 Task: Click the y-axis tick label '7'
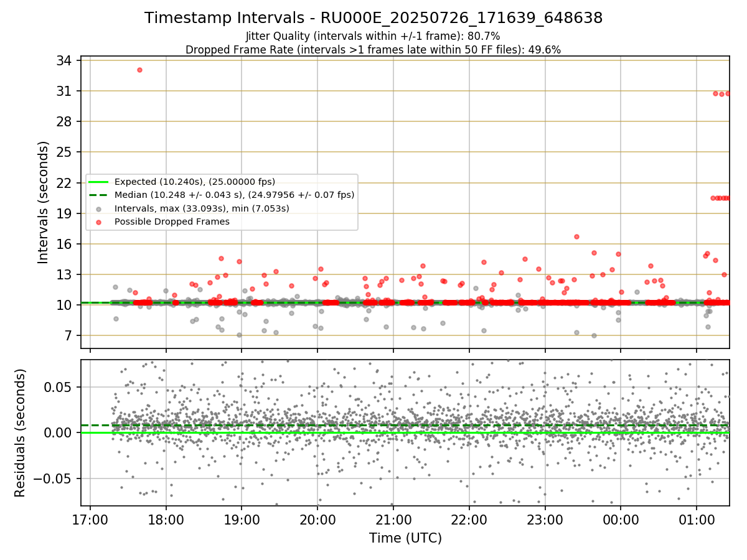pyautogui.click(x=69, y=335)
